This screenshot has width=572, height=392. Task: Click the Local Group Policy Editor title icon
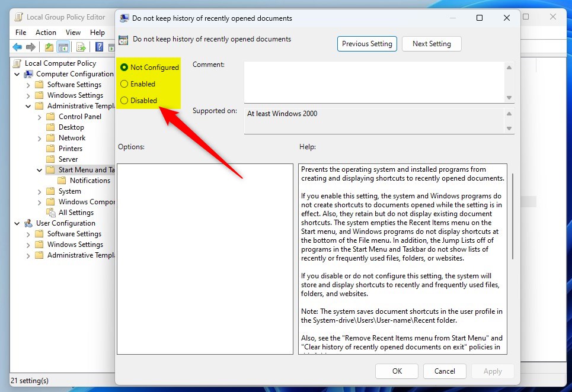click(18, 17)
